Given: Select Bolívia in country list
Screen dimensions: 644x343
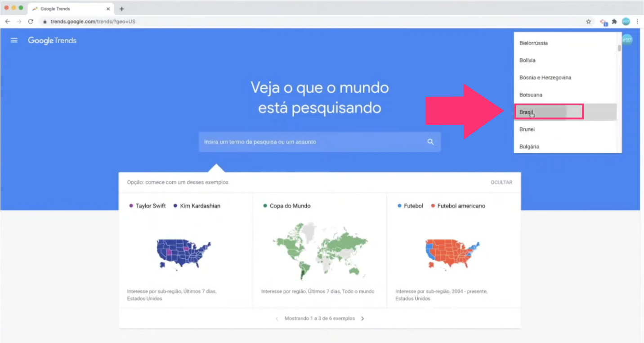Looking at the screenshot, I should (565, 60).
